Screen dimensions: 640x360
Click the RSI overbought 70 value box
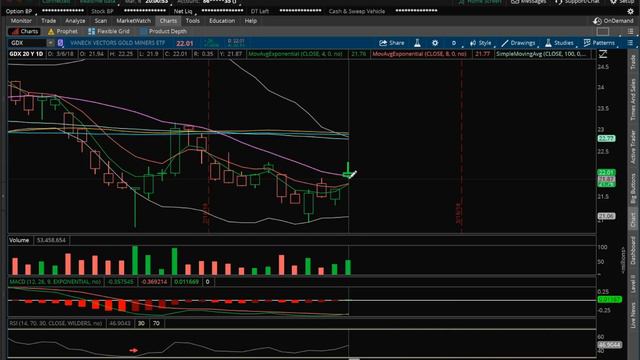click(x=156, y=323)
